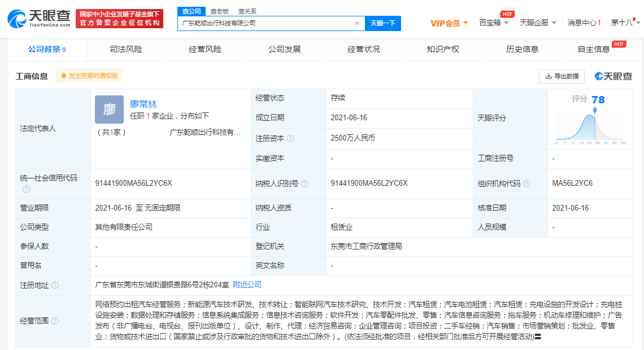Click the 附近公司 link
644x350 pixels.
(x=247, y=285)
